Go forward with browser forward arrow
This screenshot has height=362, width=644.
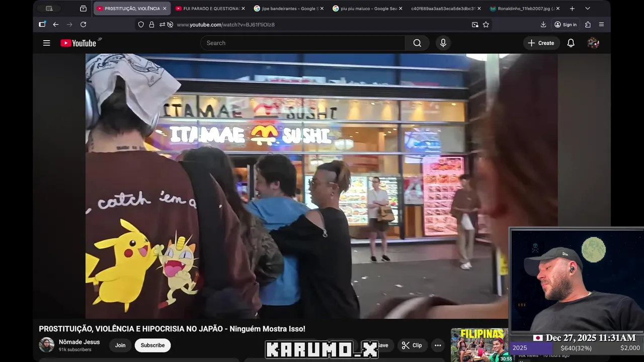pyautogui.click(x=69, y=24)
